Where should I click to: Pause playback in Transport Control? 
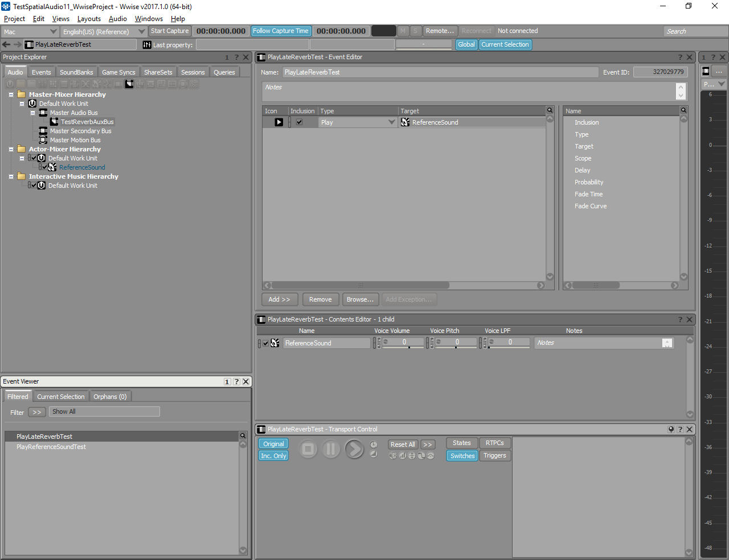(331, 450)
